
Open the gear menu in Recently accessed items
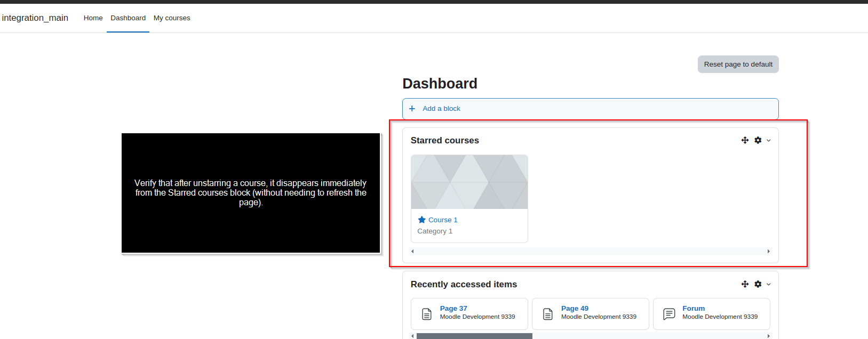coord(758,284)
